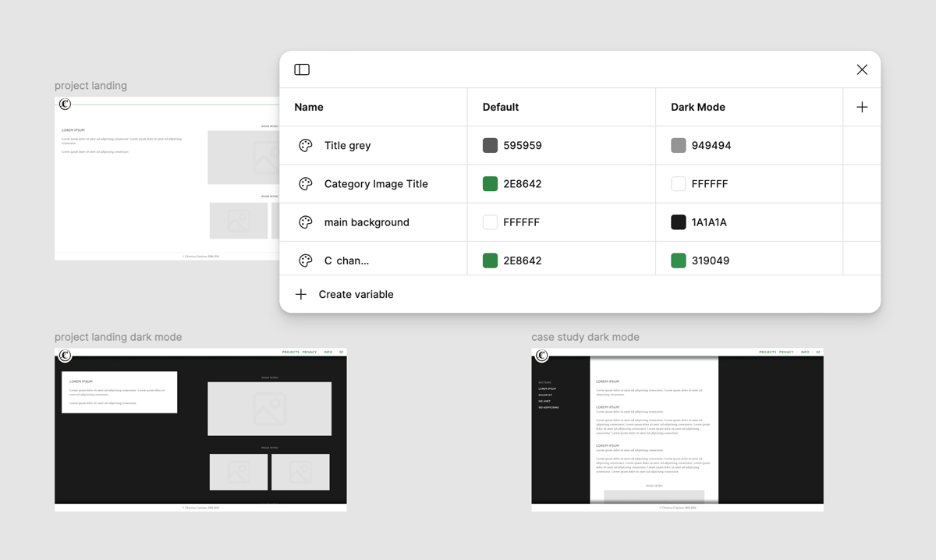Select the case study dark mode frame label
This screenshot has height=560, width=936.
(x=585, y=336)
